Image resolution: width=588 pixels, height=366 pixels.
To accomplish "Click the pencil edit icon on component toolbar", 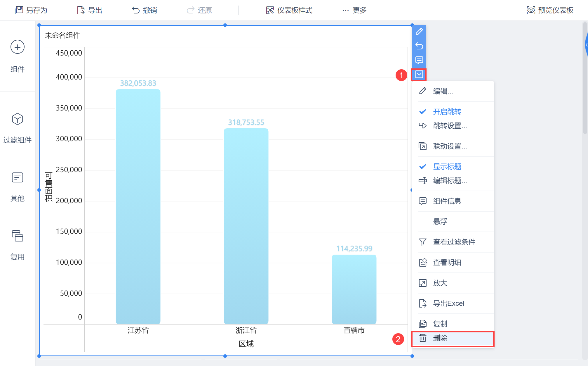I will (419, 32).
